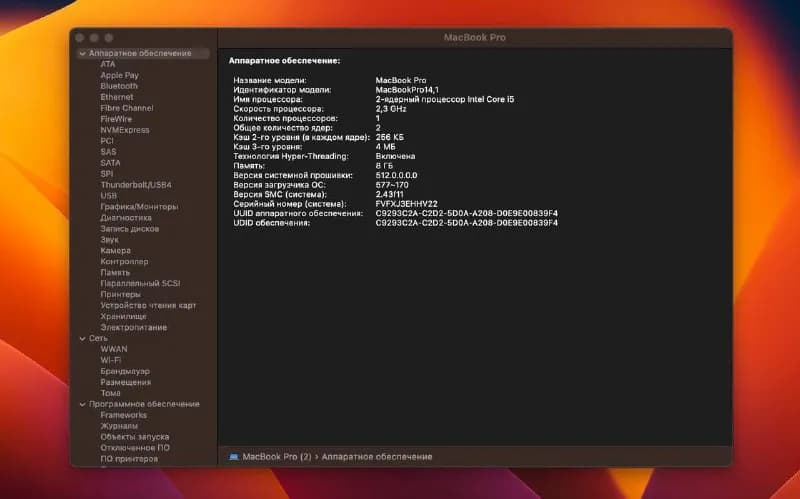The width and height of the screenshot is (800, 499).
Task: Click Аппаратное обеспечение in the path bar
Action: coord(377,457)
